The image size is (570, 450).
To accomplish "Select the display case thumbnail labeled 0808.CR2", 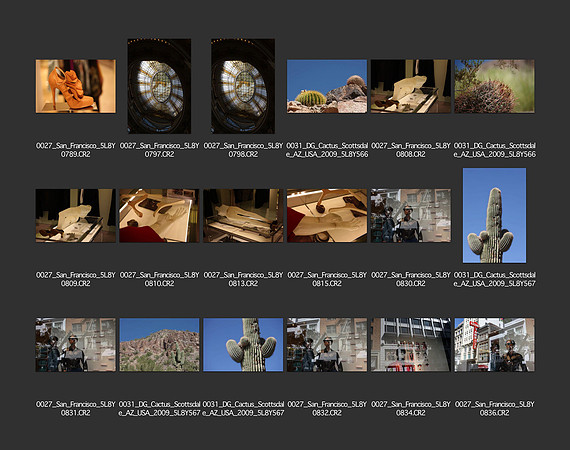I will click(x=411, y=87).
